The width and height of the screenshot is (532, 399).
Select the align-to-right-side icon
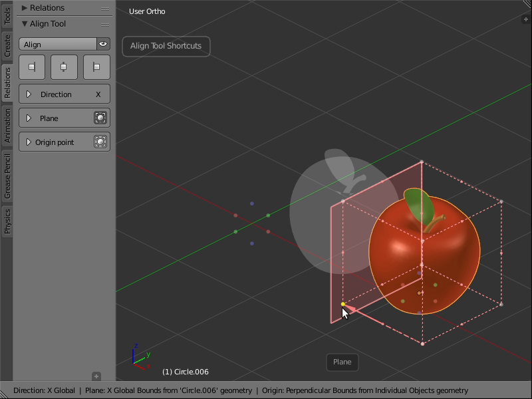tap(96, 66)
